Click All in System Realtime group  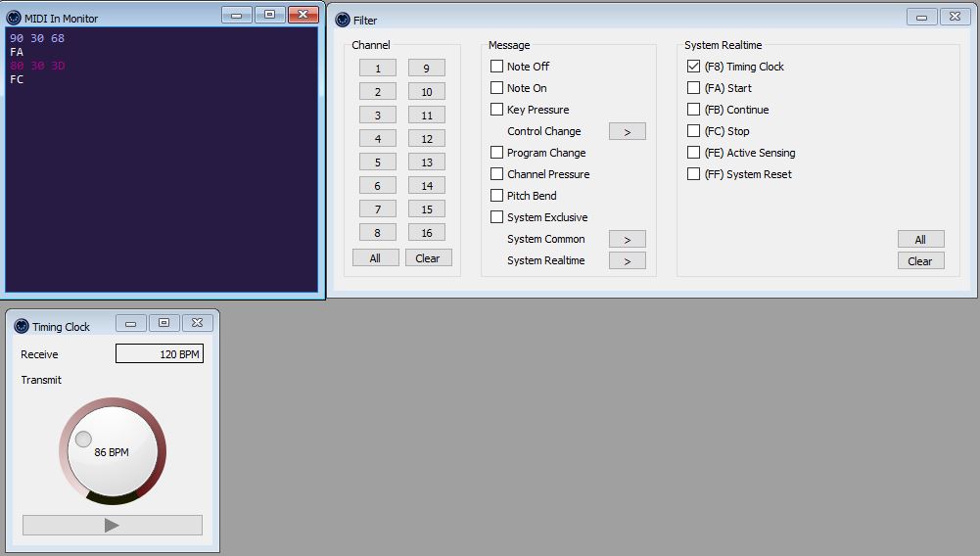pos(920,239)
